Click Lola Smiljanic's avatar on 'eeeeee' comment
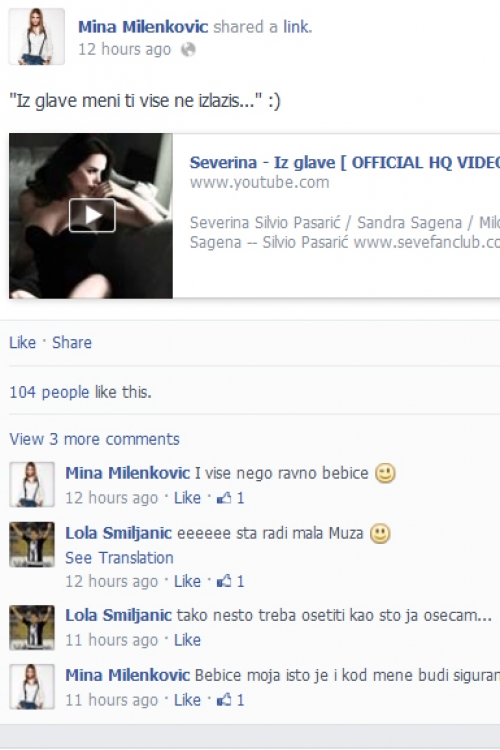Screen dimensions: 500x750 (32, 544)
